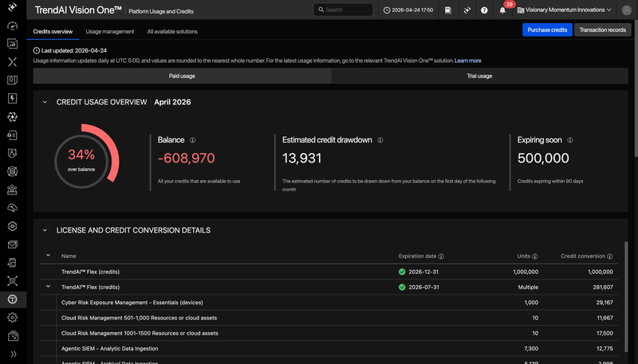The image size is (638, 364).
Task: Expand the sidebar with double-chevron icon
Action: pos(13,354)
